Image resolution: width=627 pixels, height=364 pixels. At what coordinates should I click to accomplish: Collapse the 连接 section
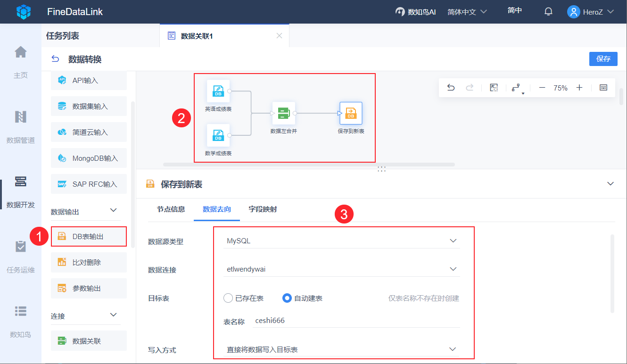pos(113,314)
